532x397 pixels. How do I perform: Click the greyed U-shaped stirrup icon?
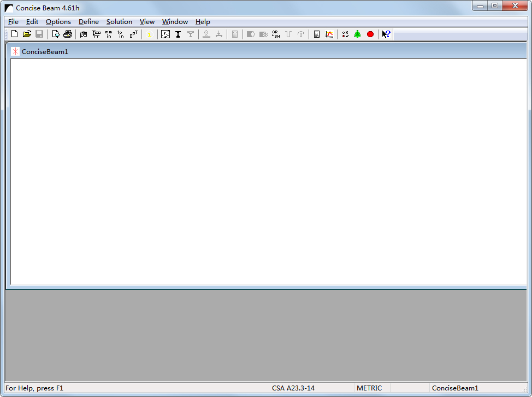pyautogui.click(x=288, y=34)
